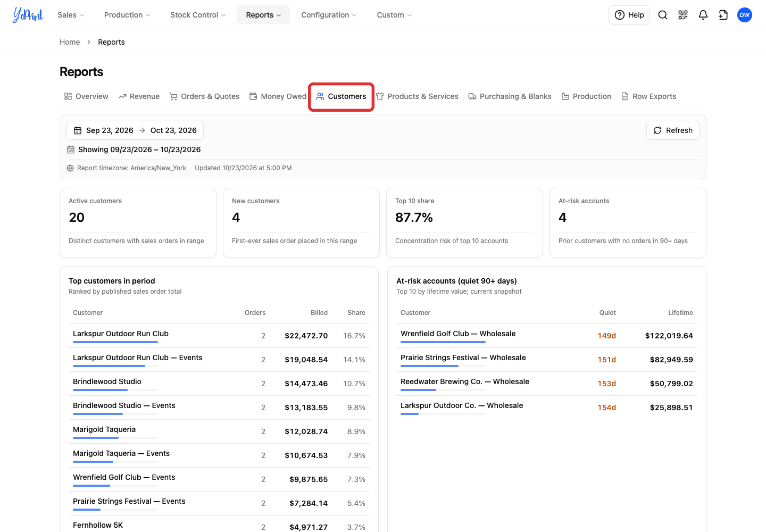766x532 pixels.
Task: Open the Stock Control dropdown
Action: pos(198,15)
